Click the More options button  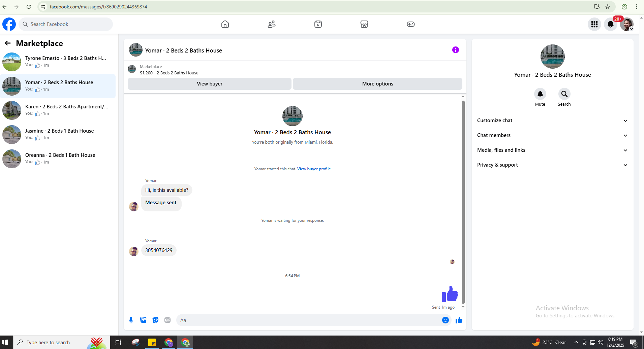pyautogui.click(x=378, y=84)
